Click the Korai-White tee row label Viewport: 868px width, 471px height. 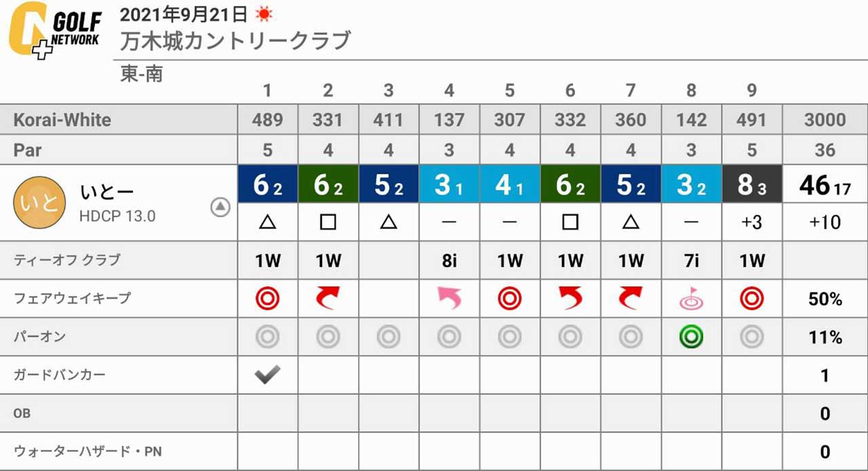point(62,120)
